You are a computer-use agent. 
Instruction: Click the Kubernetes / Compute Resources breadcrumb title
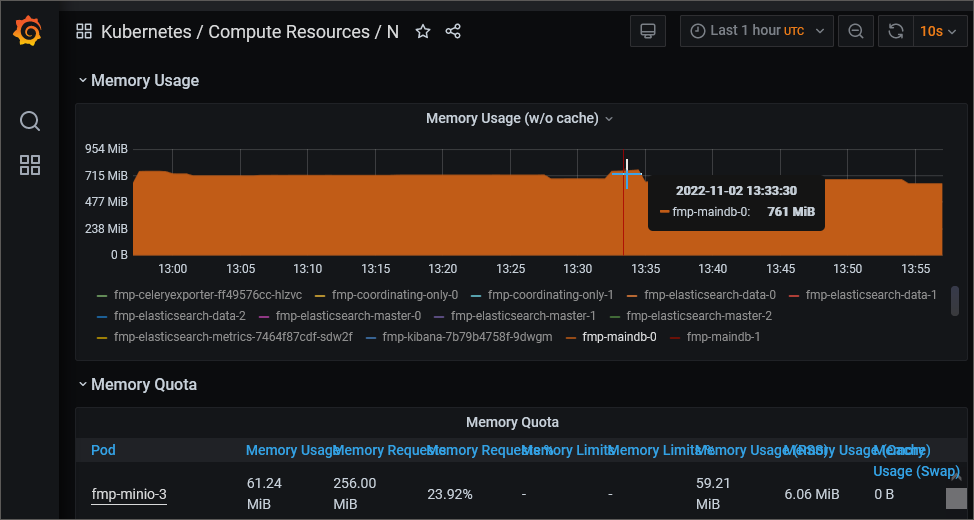(x=249, y=32)
